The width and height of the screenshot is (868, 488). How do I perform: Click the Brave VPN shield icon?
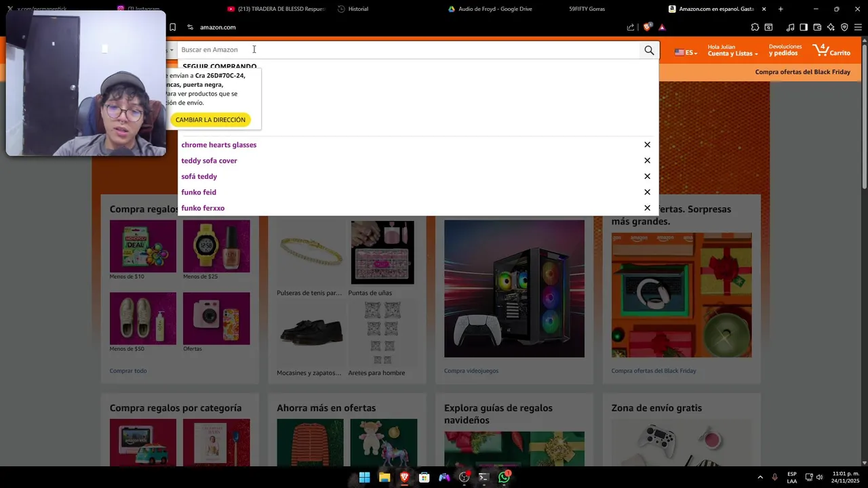pos(844,27)
